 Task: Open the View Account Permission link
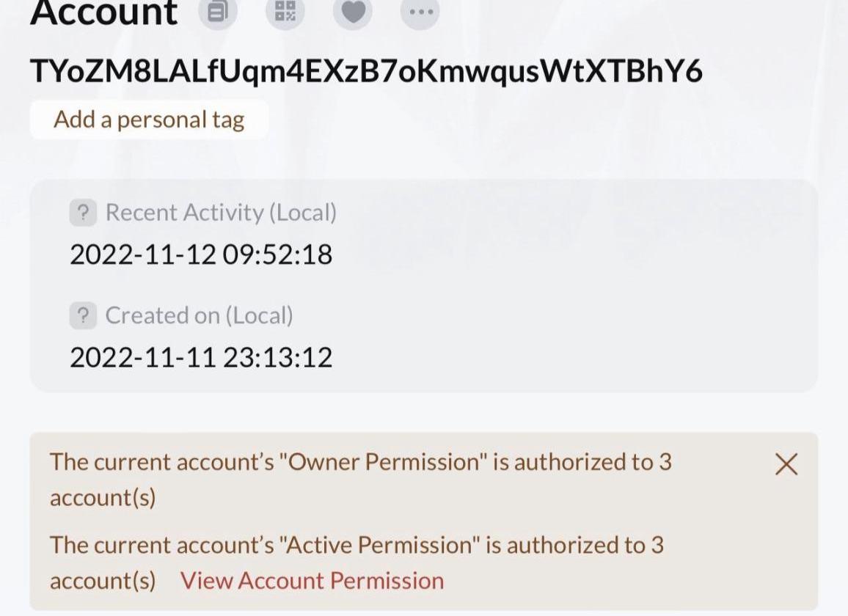pyautogui.click(x=312, y=580)
